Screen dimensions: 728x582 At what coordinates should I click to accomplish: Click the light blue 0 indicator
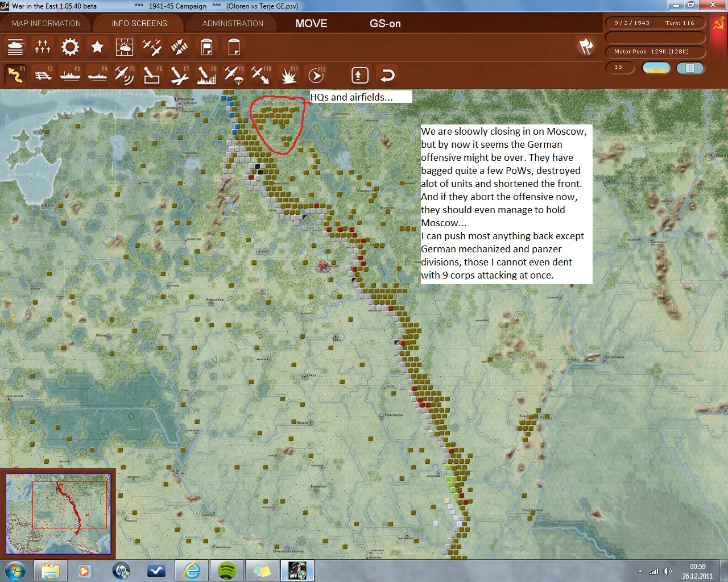690,68
